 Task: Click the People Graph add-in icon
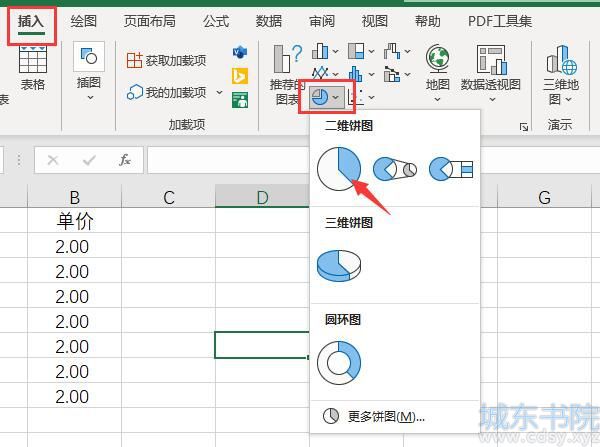pos(240,100)
